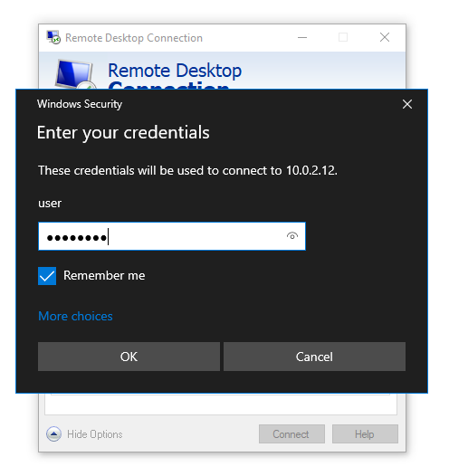Image resolution: width=449 pixels, height=476 pixels.
Task: Click the 'Hide Options' label text
Action: pos(95,434)
